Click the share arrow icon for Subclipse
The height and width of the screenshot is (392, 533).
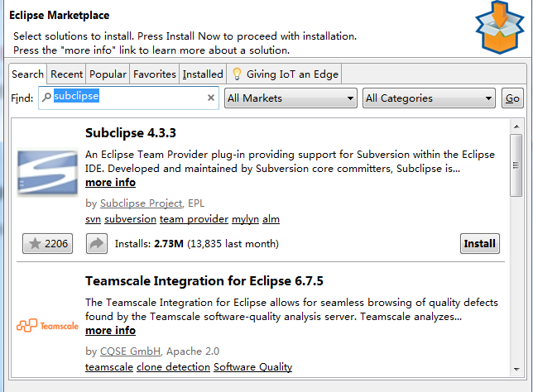tap(97, 244)
